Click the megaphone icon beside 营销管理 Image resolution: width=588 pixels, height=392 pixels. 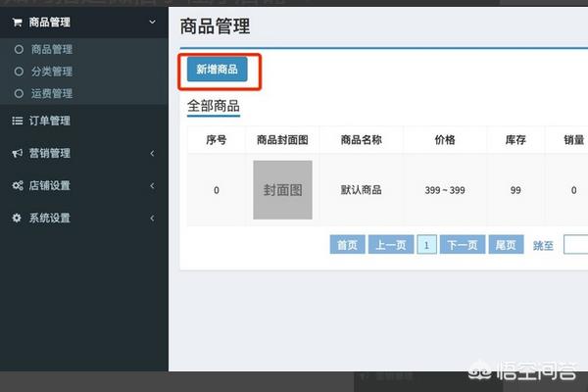17,154
